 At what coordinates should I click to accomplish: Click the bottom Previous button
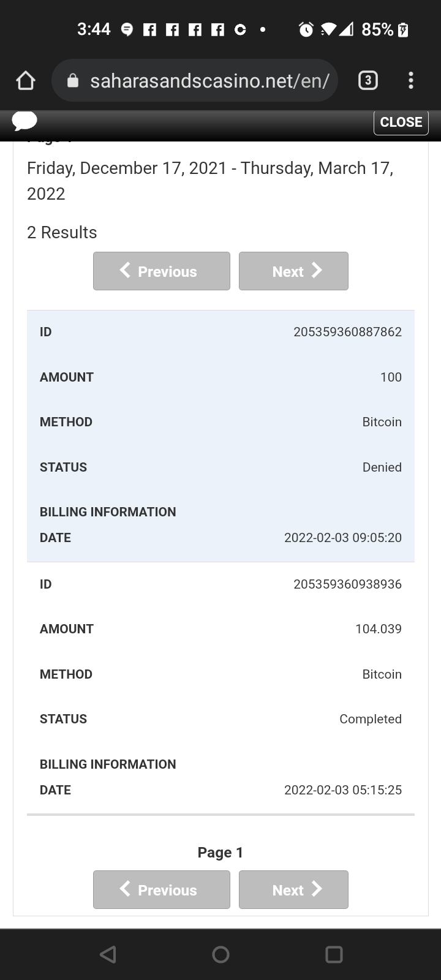pyautogui.click(x=162, y=889)
